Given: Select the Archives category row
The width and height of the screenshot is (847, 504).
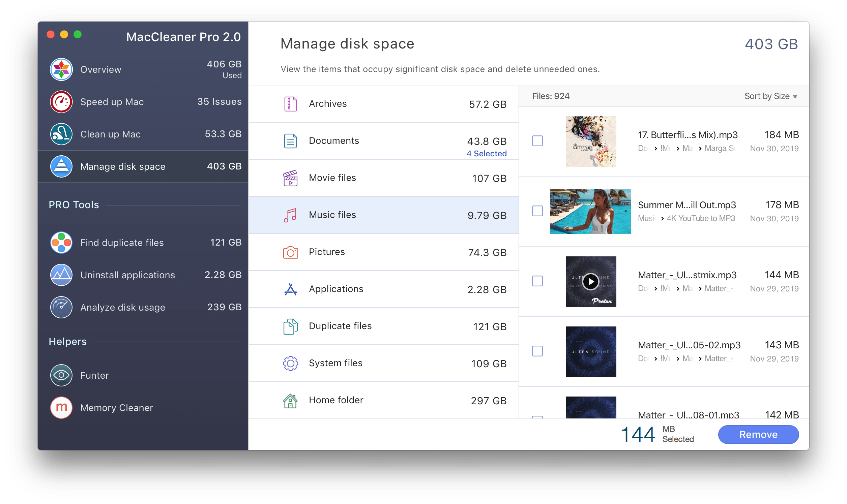Looking at the screenshot, I should 383,104.
